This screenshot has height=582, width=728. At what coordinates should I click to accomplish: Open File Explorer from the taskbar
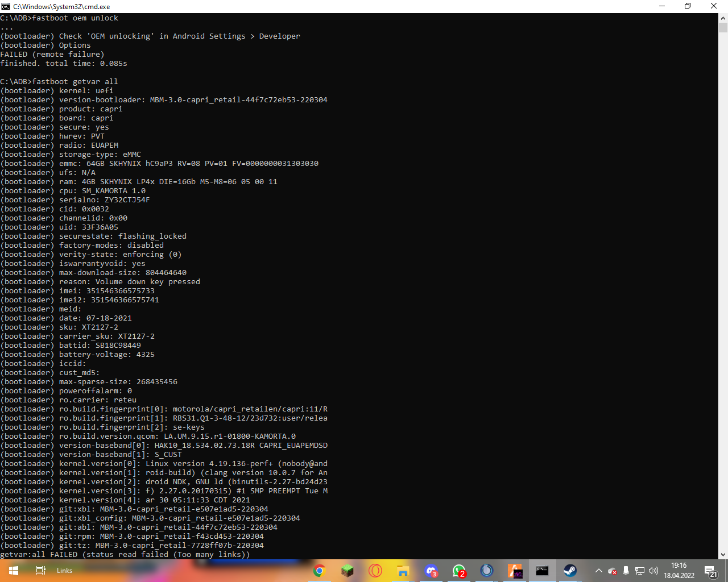[x=403, y=571]
